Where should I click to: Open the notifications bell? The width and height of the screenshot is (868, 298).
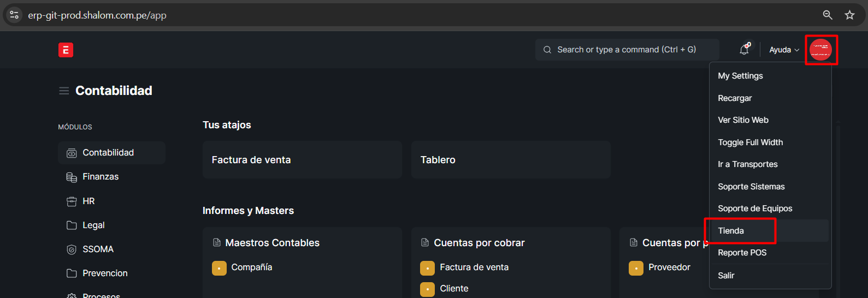click(x=745, y=50)
